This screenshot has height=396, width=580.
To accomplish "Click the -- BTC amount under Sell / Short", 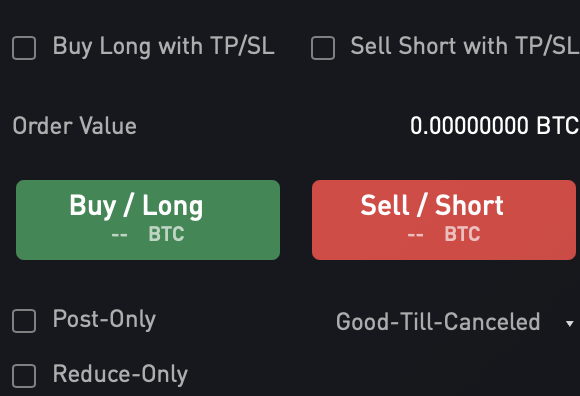I will [444, 234].
